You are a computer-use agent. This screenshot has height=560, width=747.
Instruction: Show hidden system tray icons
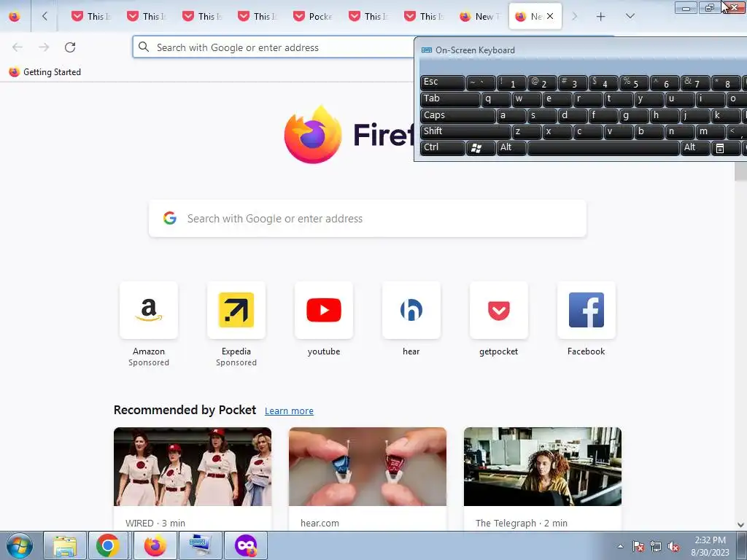click(620, 546)
